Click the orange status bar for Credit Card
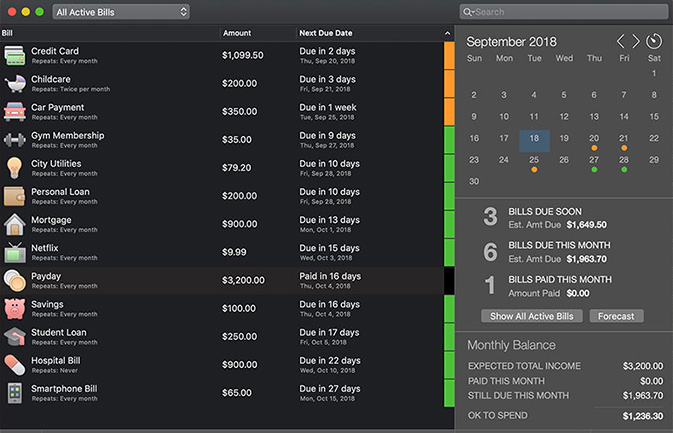 coord(449,55)
